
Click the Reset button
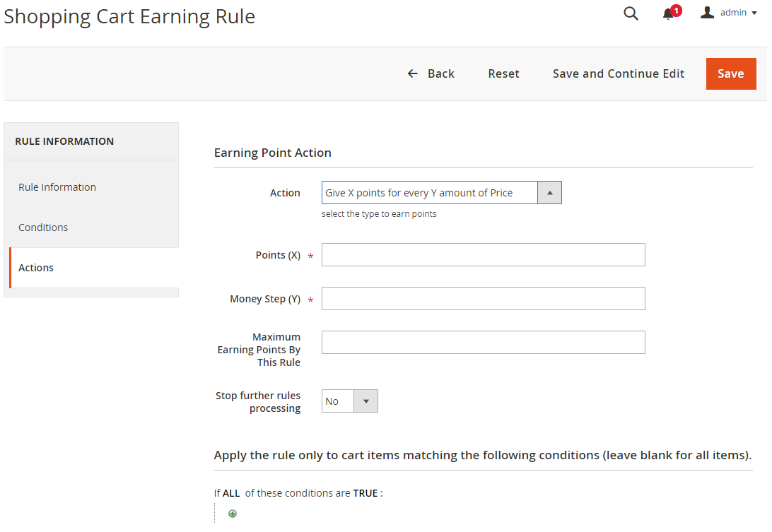(x=503, y=73)
